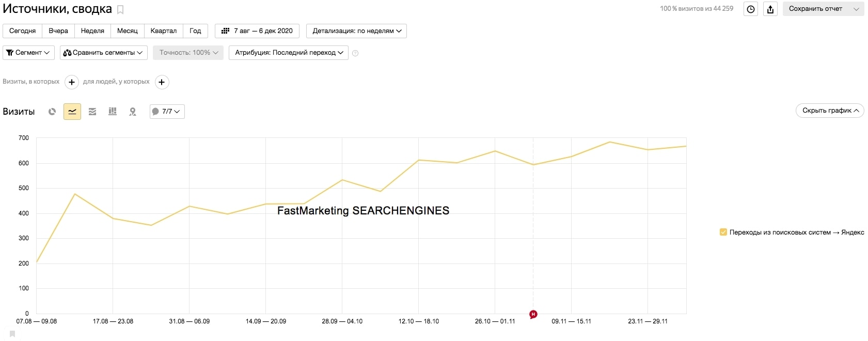The height and width of the screenshot is (341, 868).
Task: Add condition for people with plus
Action: [162, 82]
